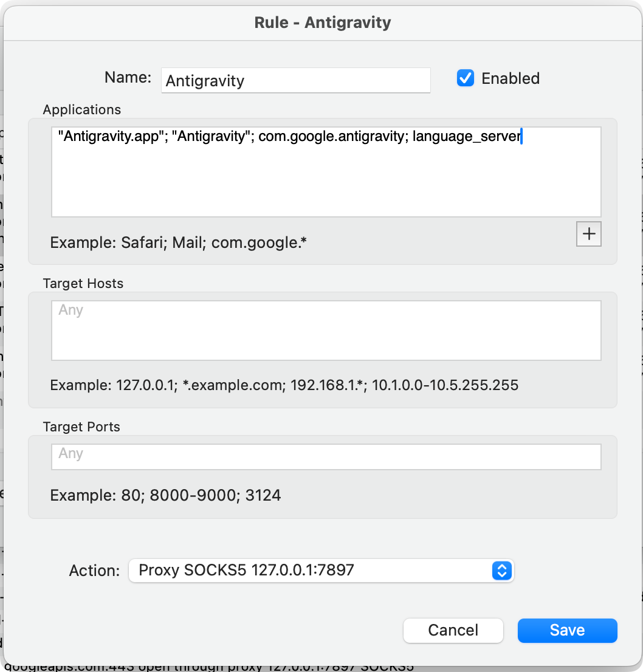Save the Antigravity rule
The width and height of the screenshot is (643, 672).
coord(567,631)
